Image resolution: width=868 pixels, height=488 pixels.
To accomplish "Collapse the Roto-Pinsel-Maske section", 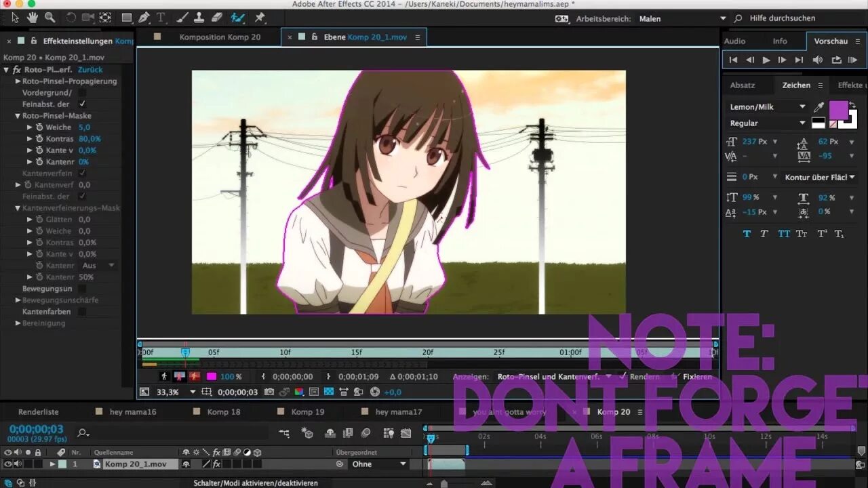I will 18,115.
